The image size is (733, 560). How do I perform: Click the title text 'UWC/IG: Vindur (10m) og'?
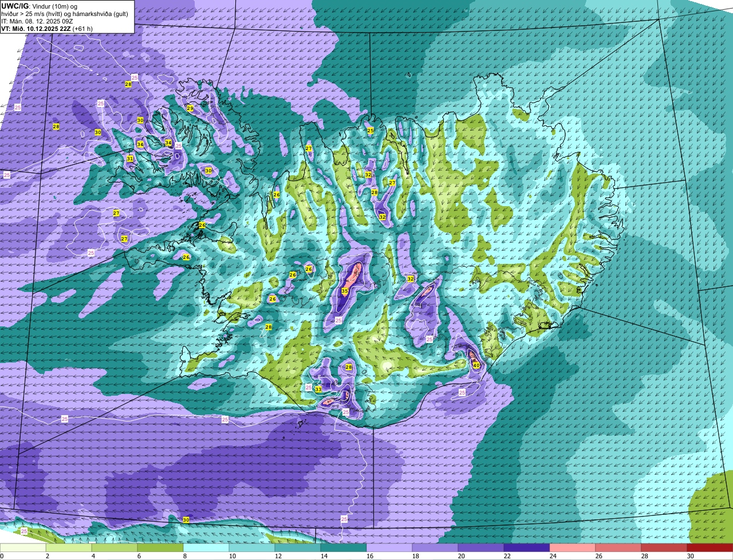[39, 6]
